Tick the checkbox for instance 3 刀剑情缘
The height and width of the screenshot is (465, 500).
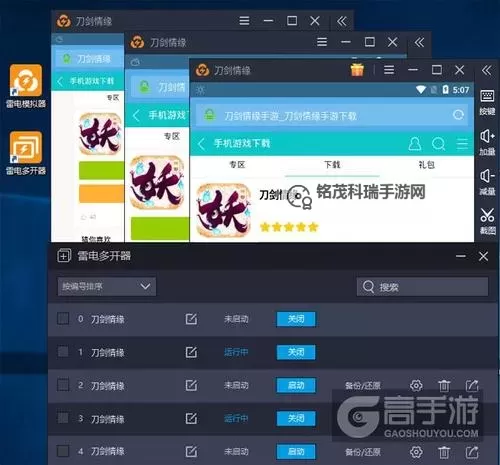pyautogui.click(x=63, y=418)
